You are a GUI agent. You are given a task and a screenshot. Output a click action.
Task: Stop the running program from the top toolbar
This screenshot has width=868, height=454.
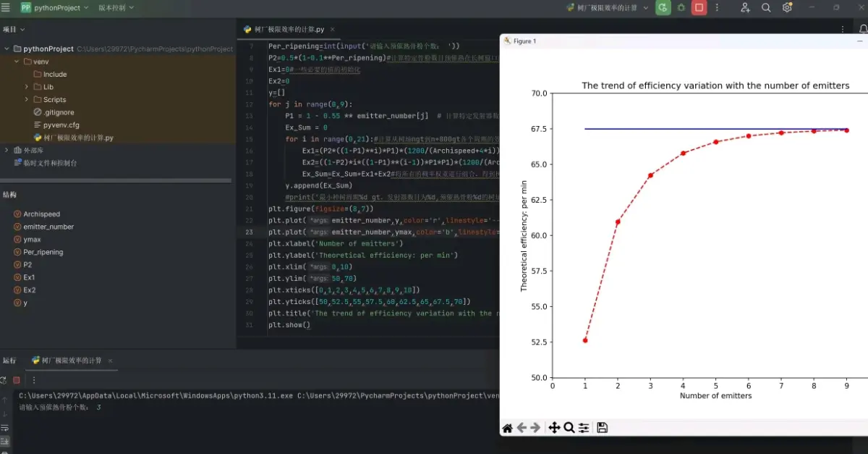coord(699,7)
